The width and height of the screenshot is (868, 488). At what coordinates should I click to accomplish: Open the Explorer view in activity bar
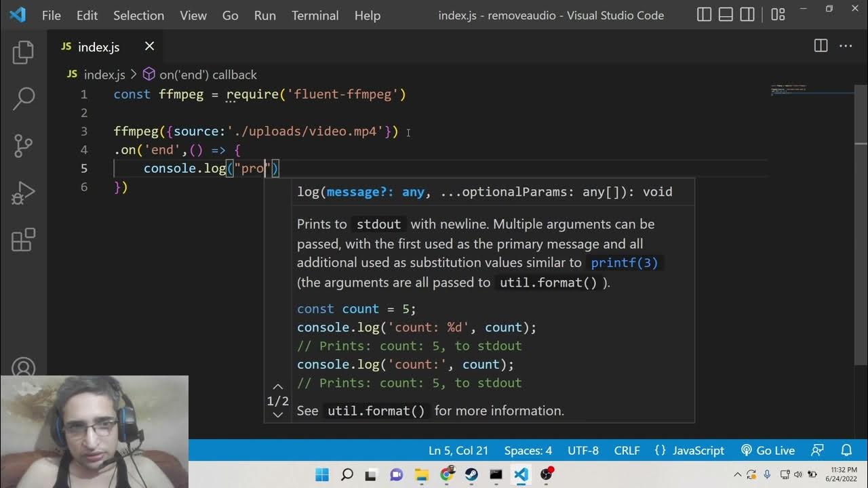pyautogui.click(x=23, y=52)
